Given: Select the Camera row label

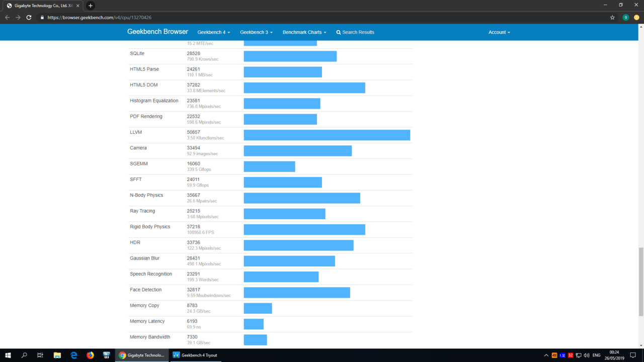Looking at the screenshot, I should pyautogui.click(x=138, y=148).
